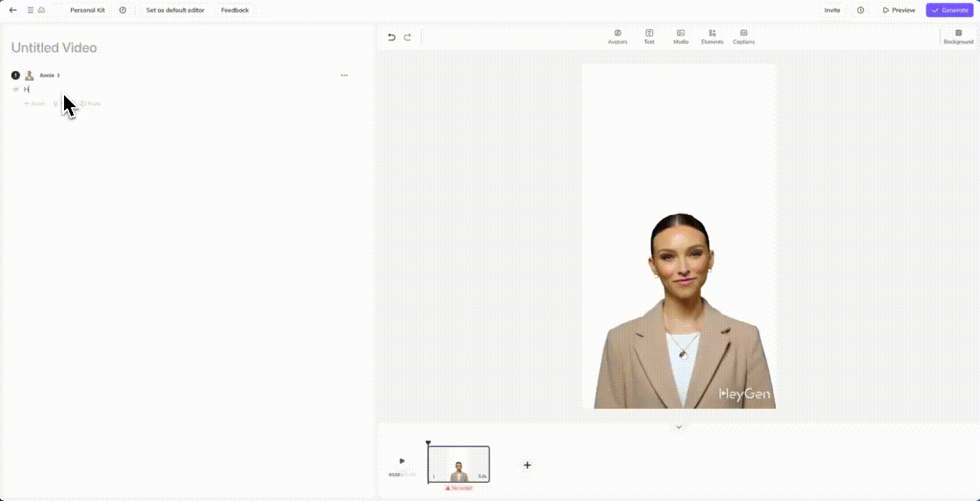980x501 pixels.
Task: Click the timeline playhead marker
Action: coord(428,443)
